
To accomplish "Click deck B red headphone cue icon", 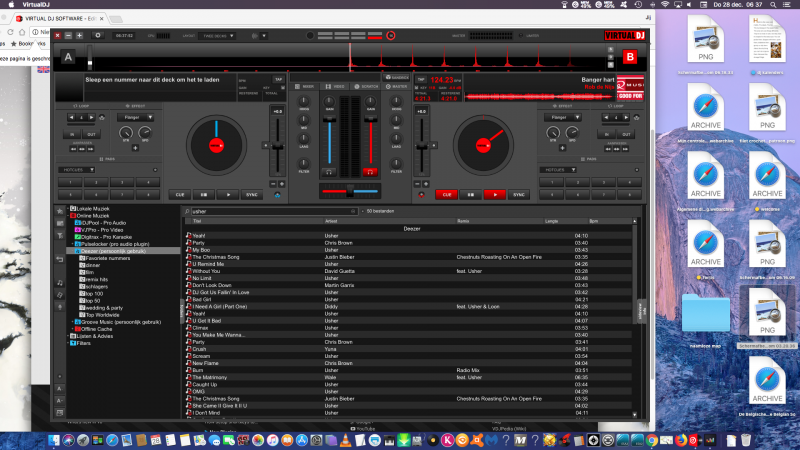I will tap(370, 172).
